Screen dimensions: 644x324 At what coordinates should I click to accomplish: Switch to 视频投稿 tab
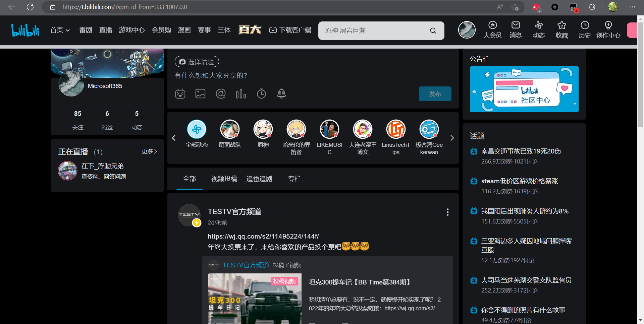point(224,179)
